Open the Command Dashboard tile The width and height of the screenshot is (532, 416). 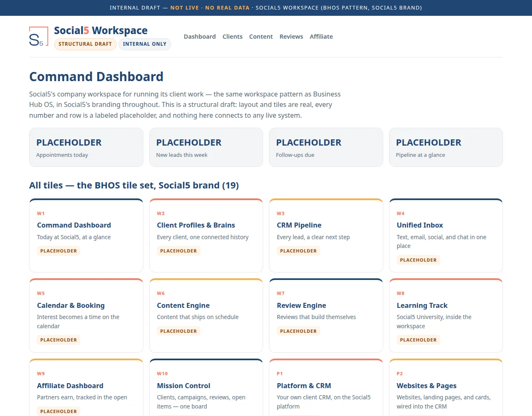click(86, 235)
